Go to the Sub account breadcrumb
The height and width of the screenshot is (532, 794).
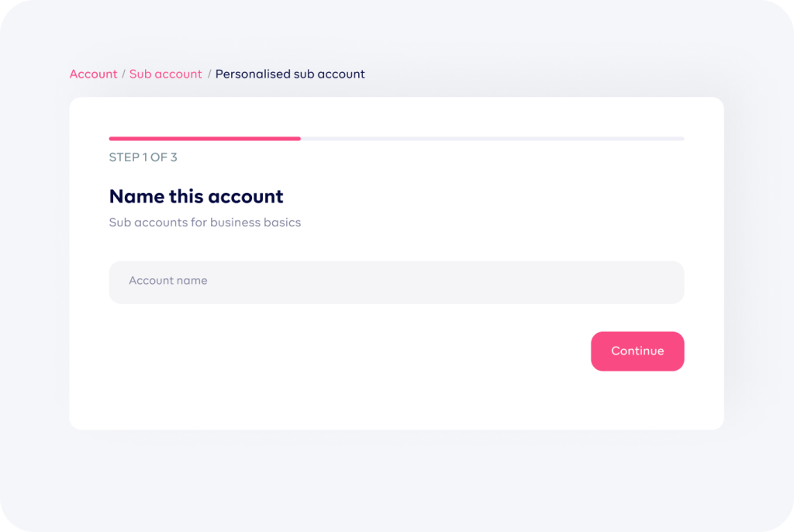coord(166,74)
